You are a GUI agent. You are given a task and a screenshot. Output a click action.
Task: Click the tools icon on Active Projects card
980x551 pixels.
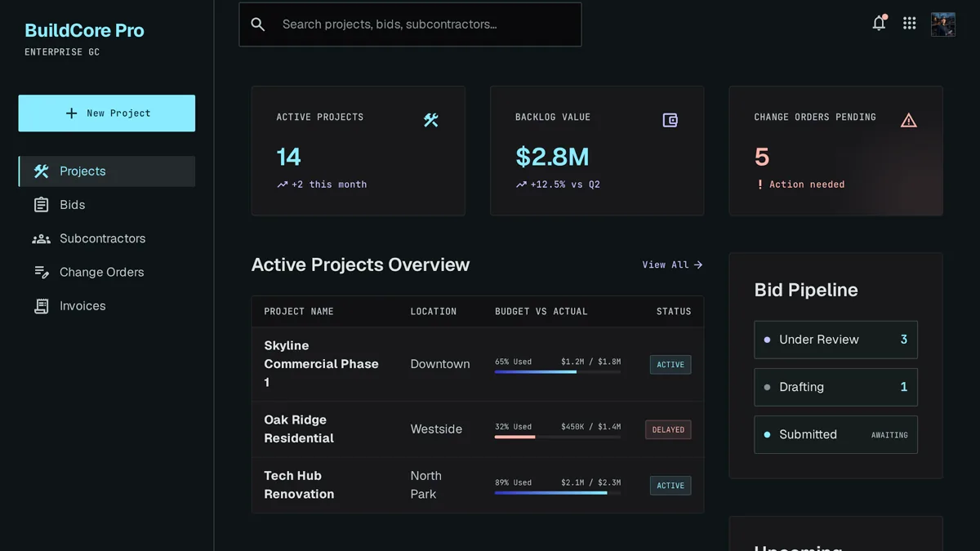click(431, 120)
